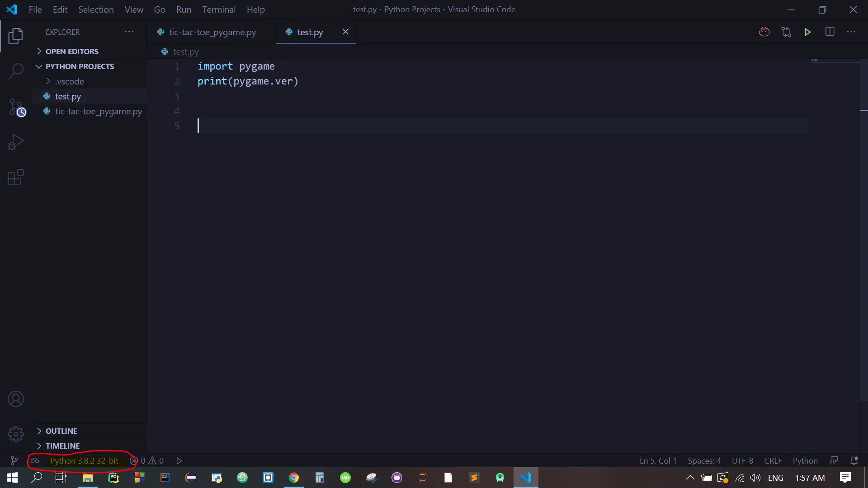
Task: Open Google Chrome from the taskbar
Action: 294,478
